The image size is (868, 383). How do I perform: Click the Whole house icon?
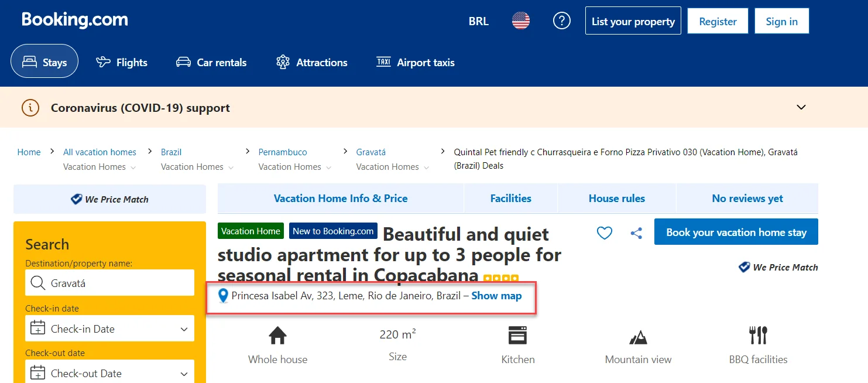pos(277,336)
